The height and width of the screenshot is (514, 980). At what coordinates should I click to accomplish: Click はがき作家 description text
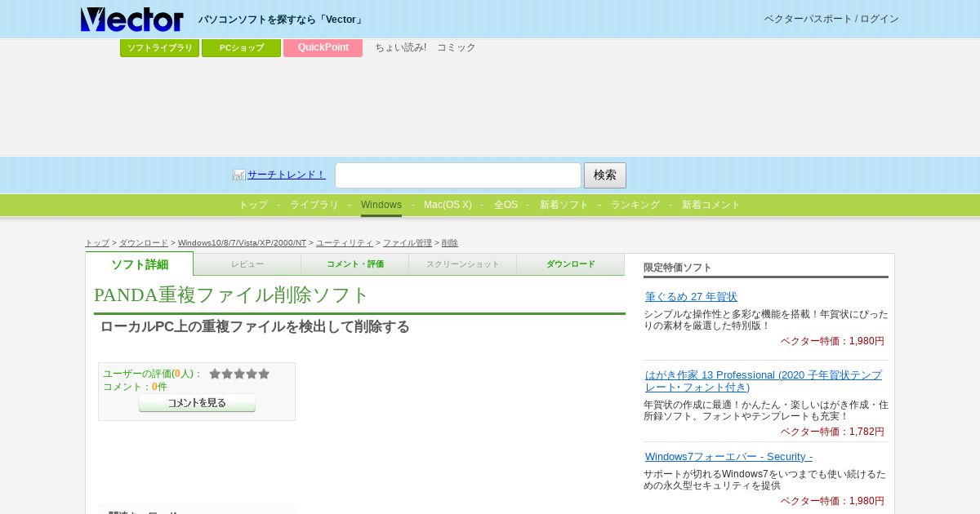point(766,410)
